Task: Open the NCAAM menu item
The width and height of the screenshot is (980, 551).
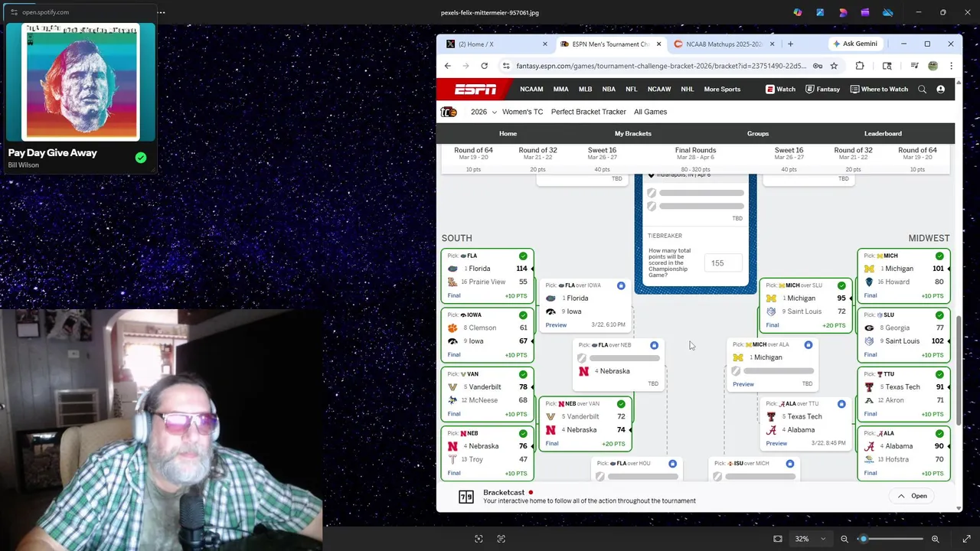Action: tap(531, 90)
